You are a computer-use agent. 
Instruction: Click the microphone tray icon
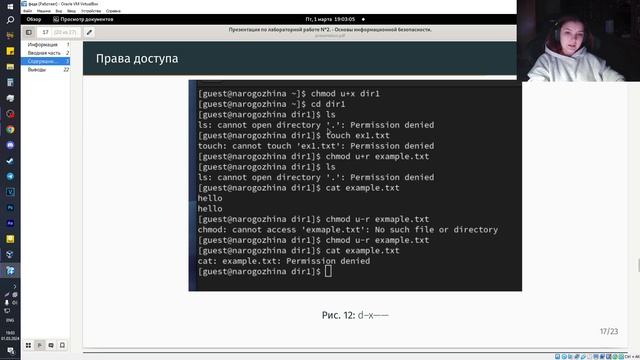tap(7, 302)
